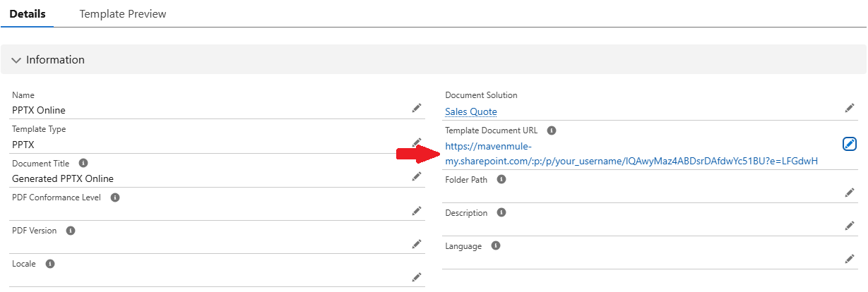Edit the Name field pencil icon
The height and width of the screenshot is (292, 868).
click(x=417, y=108)
